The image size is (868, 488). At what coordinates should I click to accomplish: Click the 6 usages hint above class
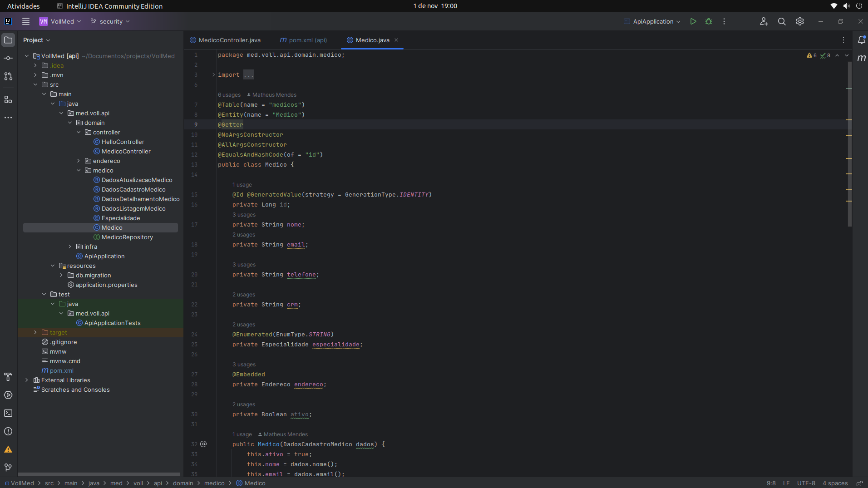(229, 95)
